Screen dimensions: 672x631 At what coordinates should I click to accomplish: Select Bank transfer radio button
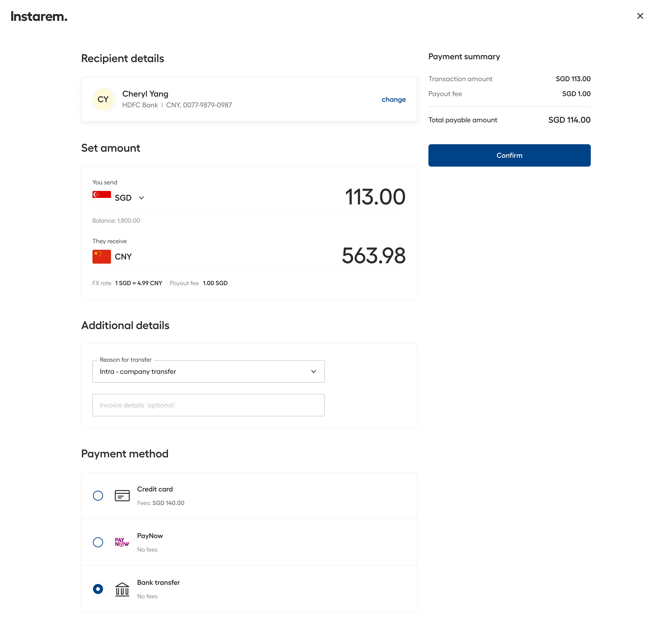coord(98,589)
